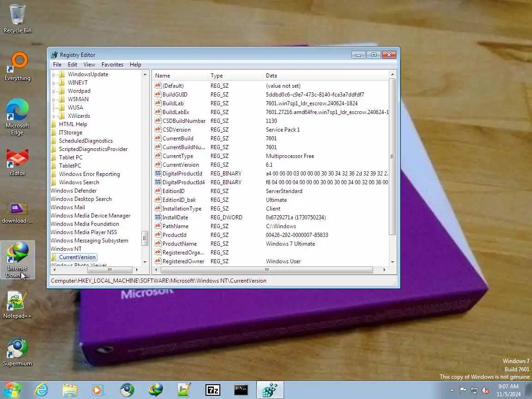
Task: Sort values by Name column header
Action: pos(180,76)
